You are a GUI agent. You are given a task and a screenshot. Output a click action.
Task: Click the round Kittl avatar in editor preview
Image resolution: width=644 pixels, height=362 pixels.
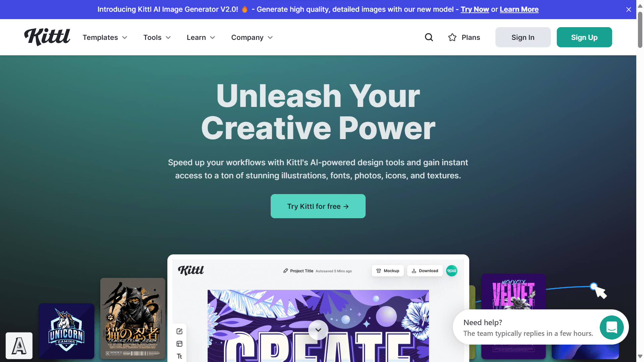(x=452, y=271)
